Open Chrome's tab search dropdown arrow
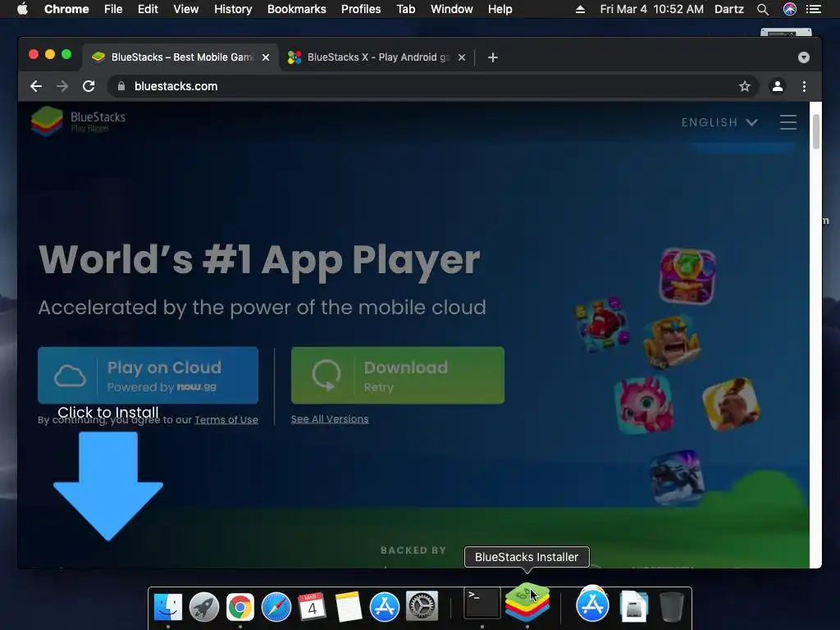 tap(804, 57)
